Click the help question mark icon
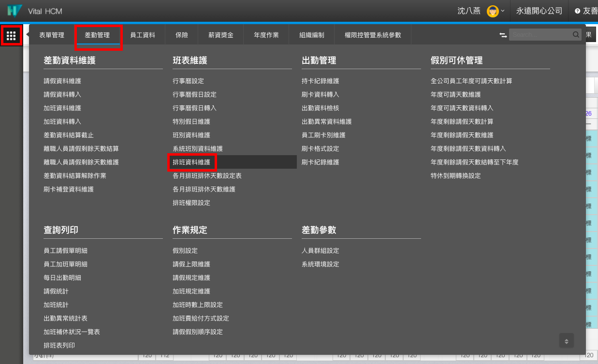The height and width of the screenshot is (364, 598). click(x=577, y=11)
